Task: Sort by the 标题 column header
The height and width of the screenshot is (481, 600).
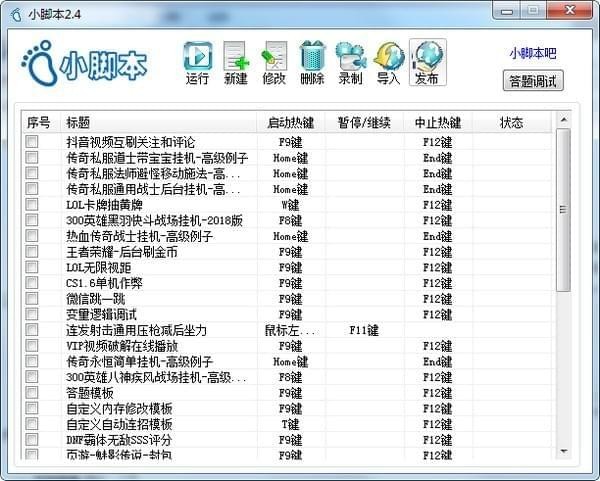Action: 158,122
